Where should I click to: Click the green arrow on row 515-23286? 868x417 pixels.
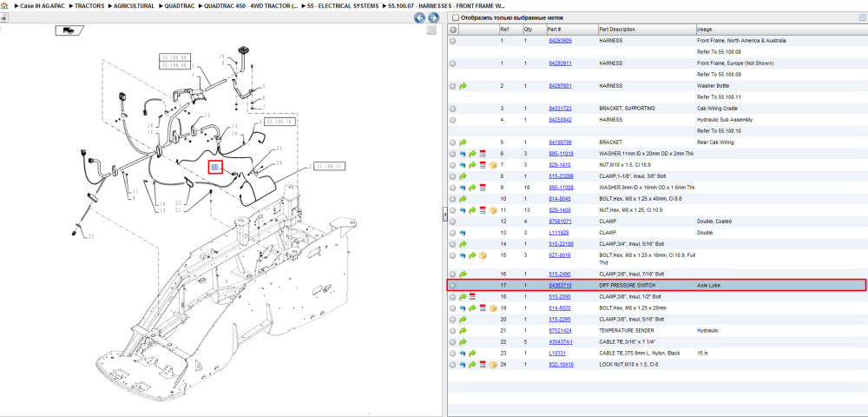point(464,176)
